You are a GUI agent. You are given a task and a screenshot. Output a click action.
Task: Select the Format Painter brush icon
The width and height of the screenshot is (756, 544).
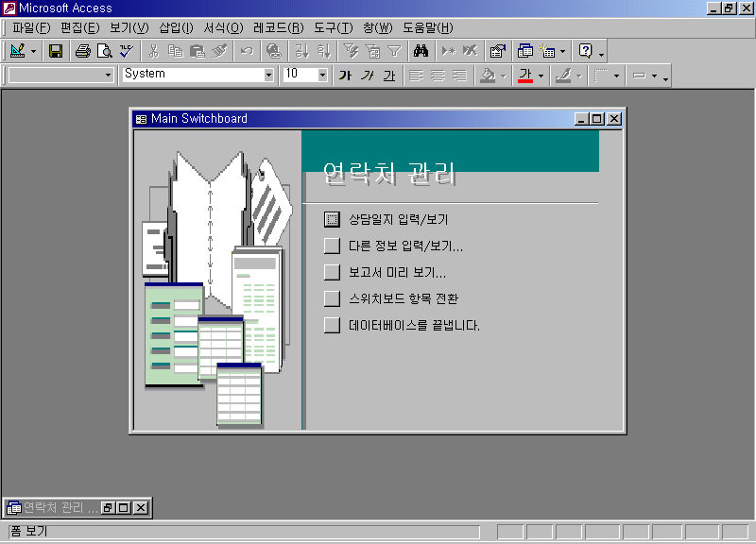point(219,51)
